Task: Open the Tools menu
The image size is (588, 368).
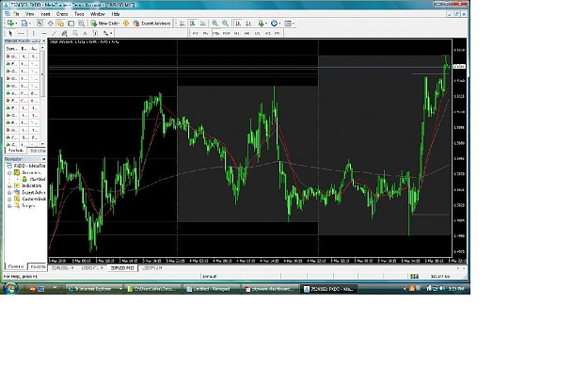Action: click(x=79, y=14)
